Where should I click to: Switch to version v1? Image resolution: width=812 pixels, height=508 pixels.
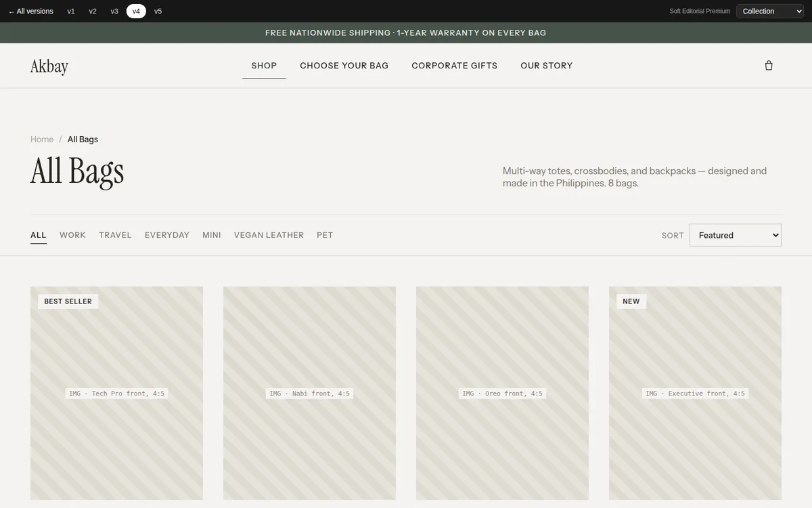coord(71,11)
